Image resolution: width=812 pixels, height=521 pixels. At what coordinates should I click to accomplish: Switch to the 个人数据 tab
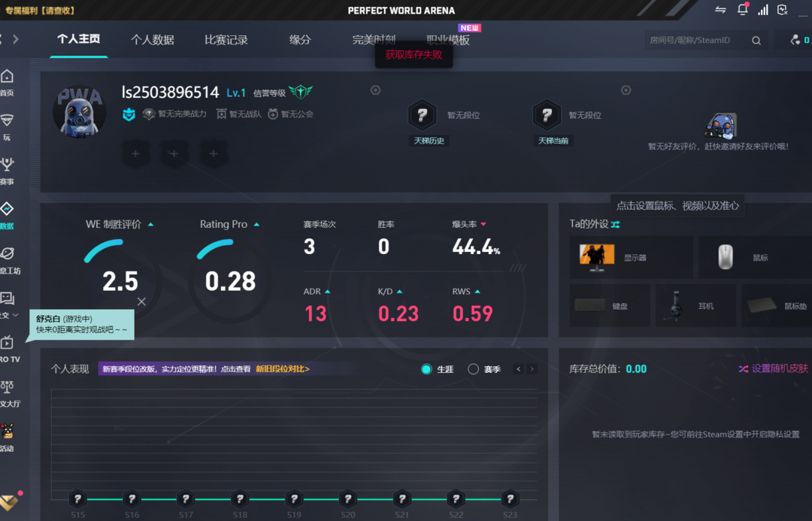pyautogui.click(x=152, y=40)
